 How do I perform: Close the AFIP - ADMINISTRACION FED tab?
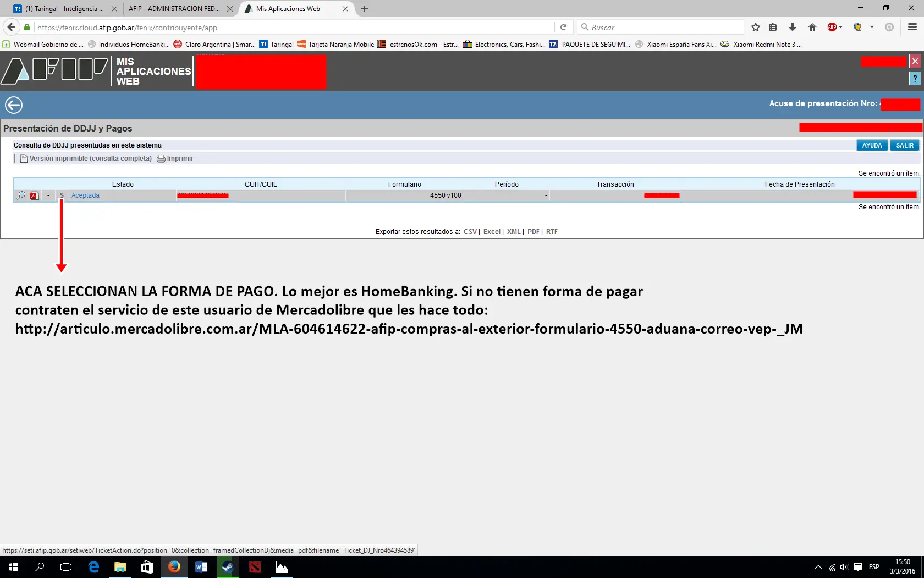(230, 9)
